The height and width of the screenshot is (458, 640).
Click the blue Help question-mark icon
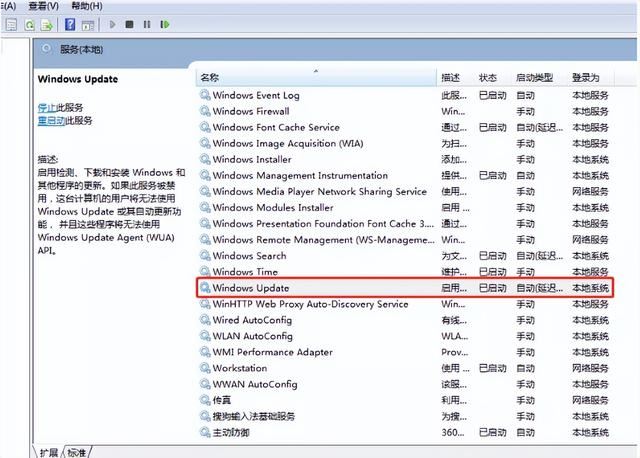(70, 24)
